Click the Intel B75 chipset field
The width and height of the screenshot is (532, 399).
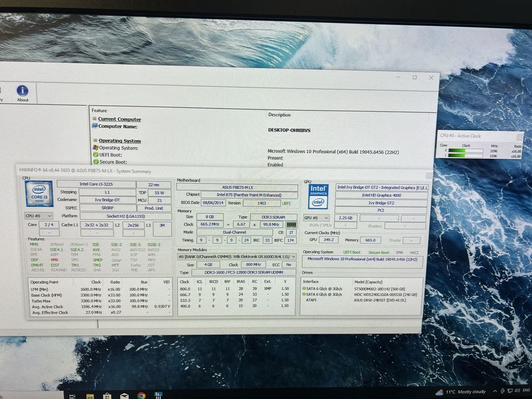(x=249, y=195)
